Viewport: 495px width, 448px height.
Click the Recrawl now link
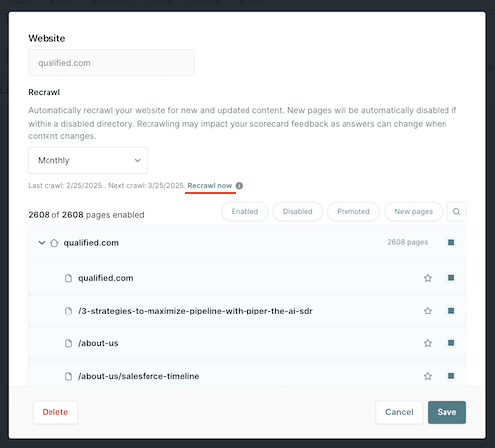point(210,186)
